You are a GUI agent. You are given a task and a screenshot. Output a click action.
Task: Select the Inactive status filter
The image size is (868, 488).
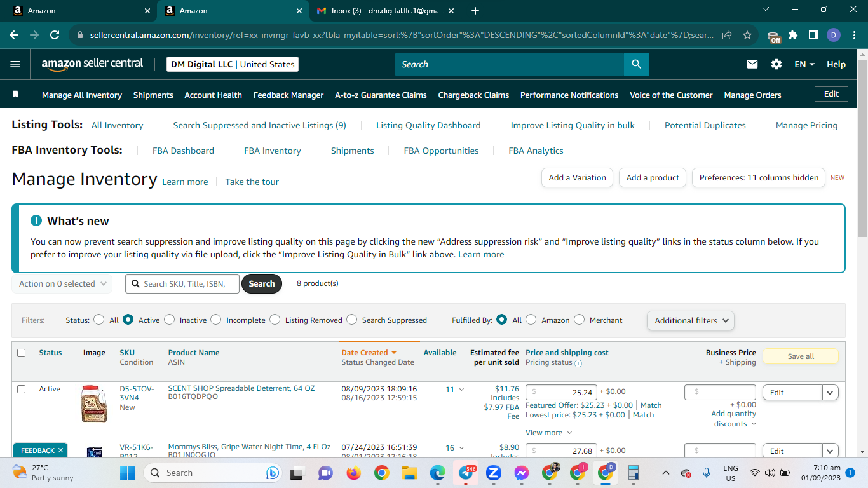pyautogui.click(x=169, y=320)
